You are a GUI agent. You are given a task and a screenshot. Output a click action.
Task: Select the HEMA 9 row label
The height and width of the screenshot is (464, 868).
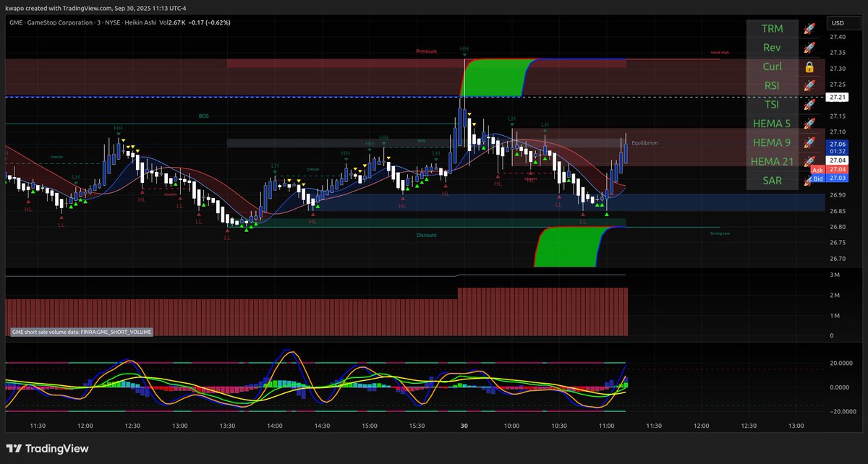tap(772, 142)
